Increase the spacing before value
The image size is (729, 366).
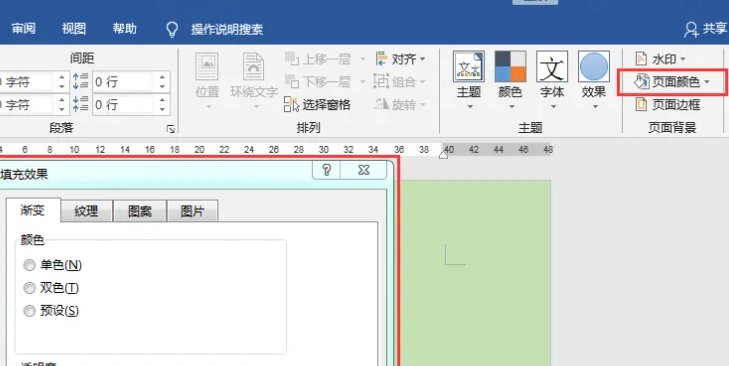click(x=162, y=77)
